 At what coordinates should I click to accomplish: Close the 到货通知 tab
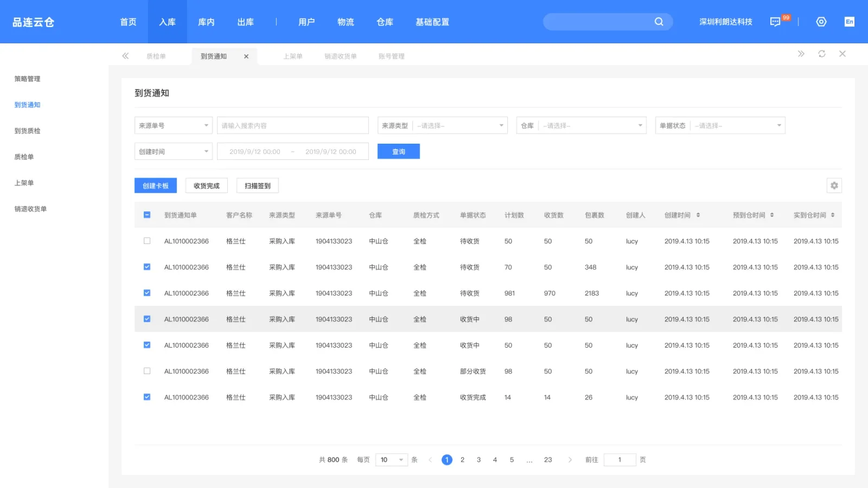click(246, 56)
